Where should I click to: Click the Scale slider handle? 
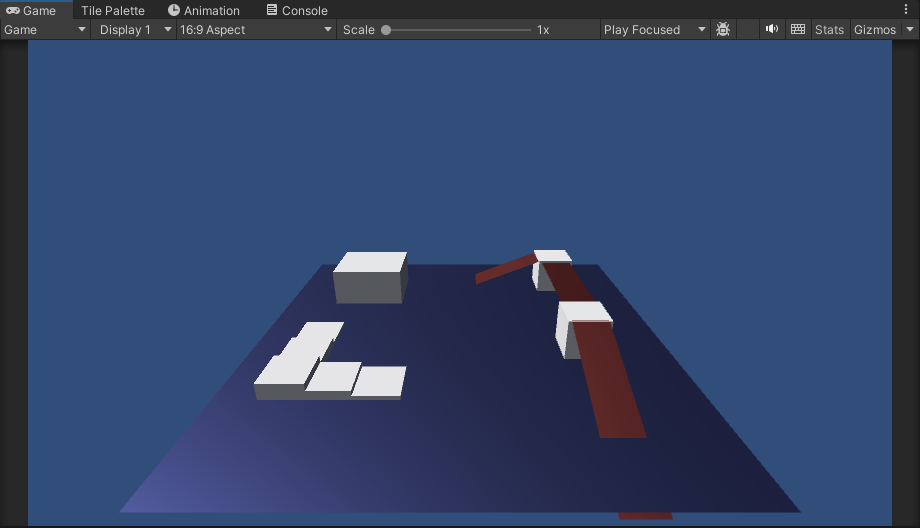point(386,30)
